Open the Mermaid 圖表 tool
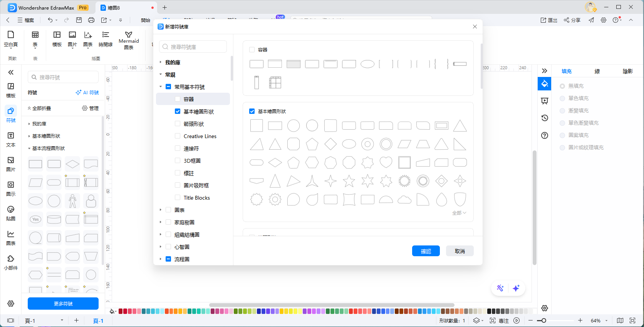The height and width of the screenshot is (327, 644). pyautogui.click(x=129, y=40)
